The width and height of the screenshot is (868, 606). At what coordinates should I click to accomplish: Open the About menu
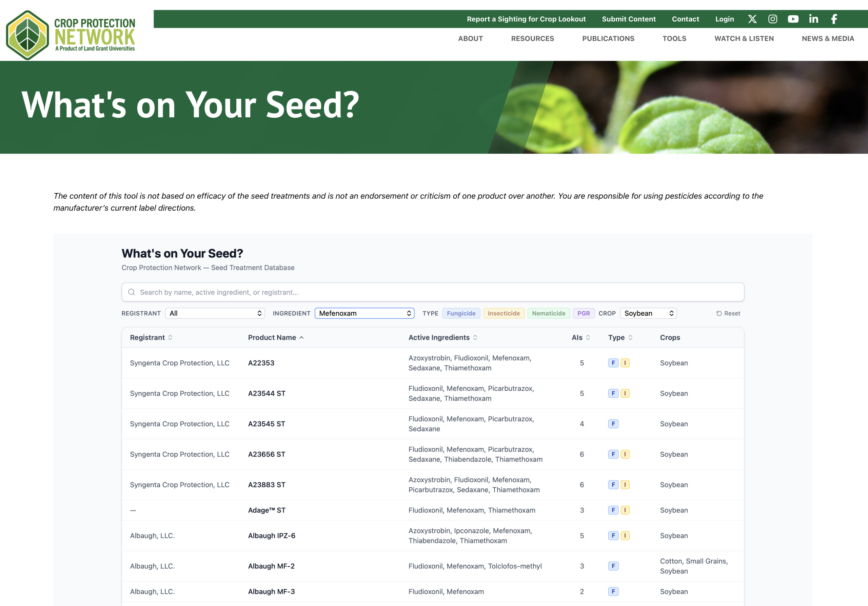click(470, 39)
